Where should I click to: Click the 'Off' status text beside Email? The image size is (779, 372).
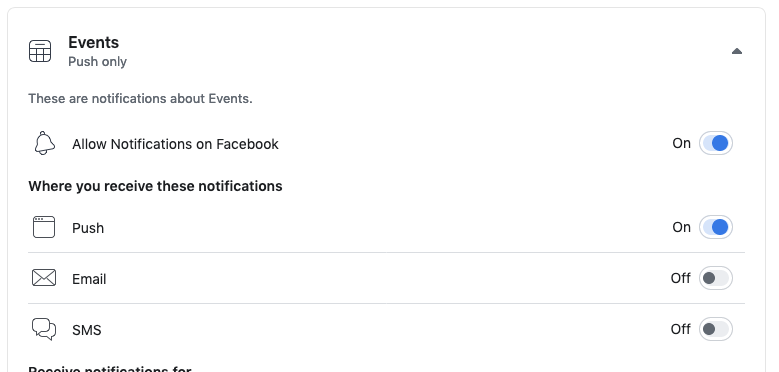click(680, 278)
